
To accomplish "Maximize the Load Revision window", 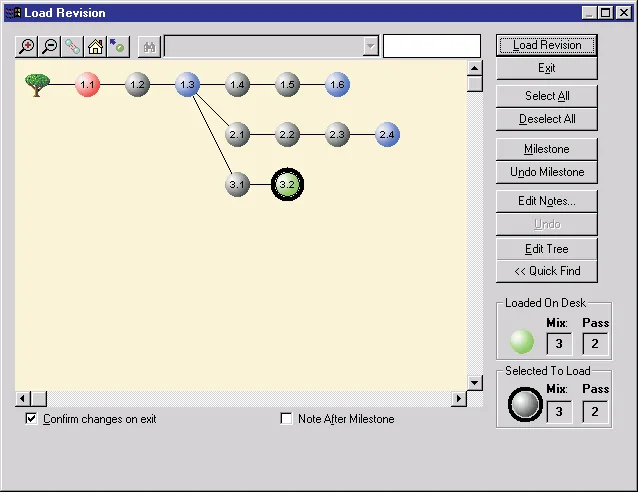I will click(605, 13).
